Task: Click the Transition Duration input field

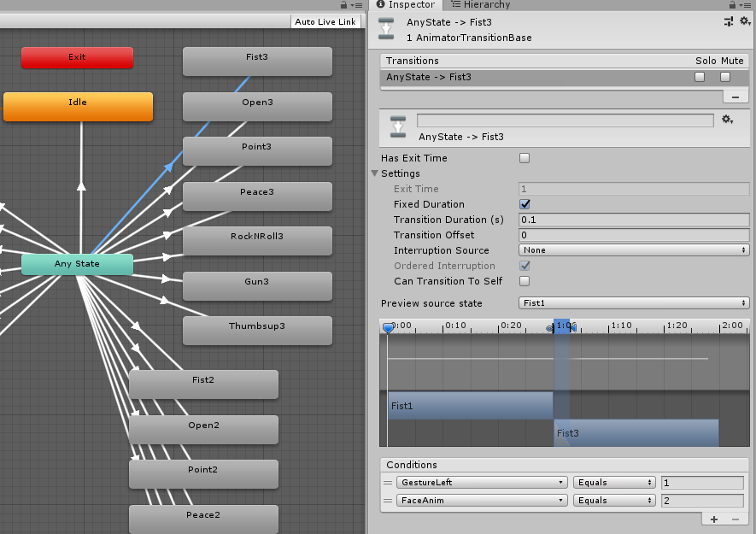Action: [634, 220]
